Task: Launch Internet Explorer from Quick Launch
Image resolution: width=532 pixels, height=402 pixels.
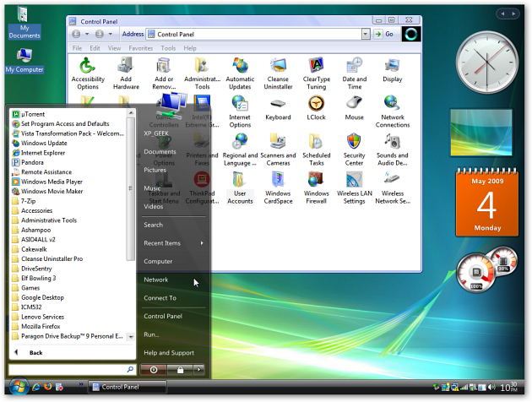Action: tap(36, 387)
